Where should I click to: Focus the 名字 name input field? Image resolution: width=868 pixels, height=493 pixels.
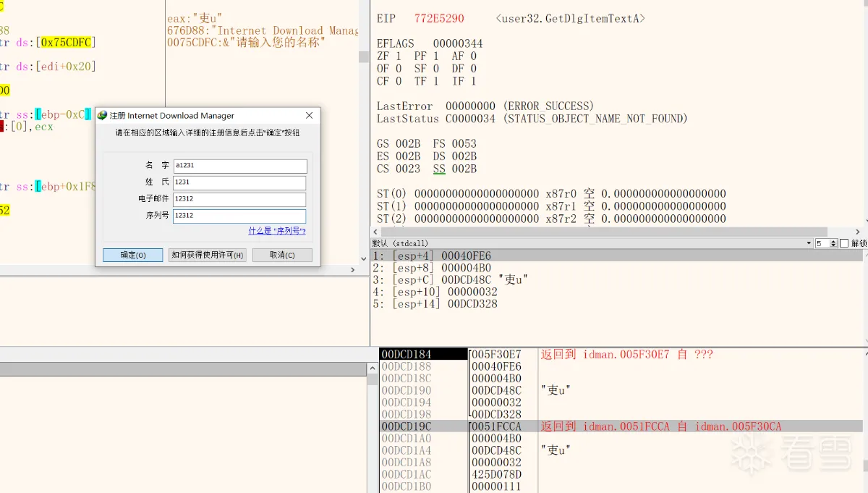(239, 166)
